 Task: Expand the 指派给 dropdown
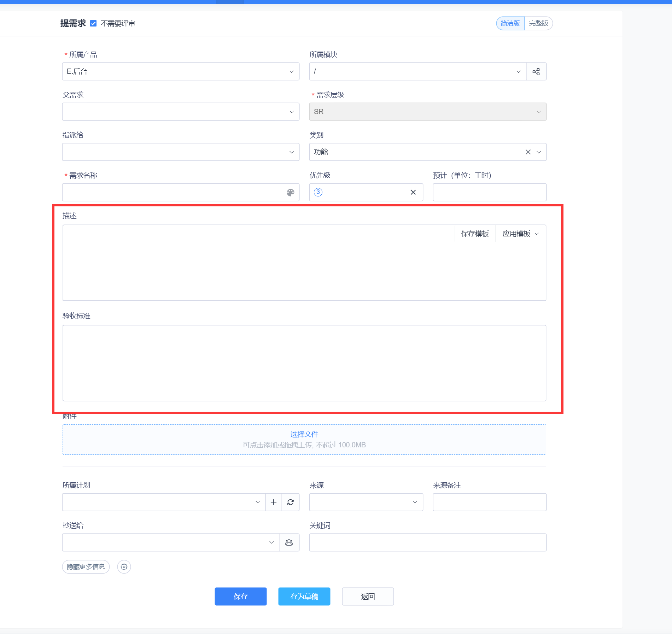pos(181,152)
